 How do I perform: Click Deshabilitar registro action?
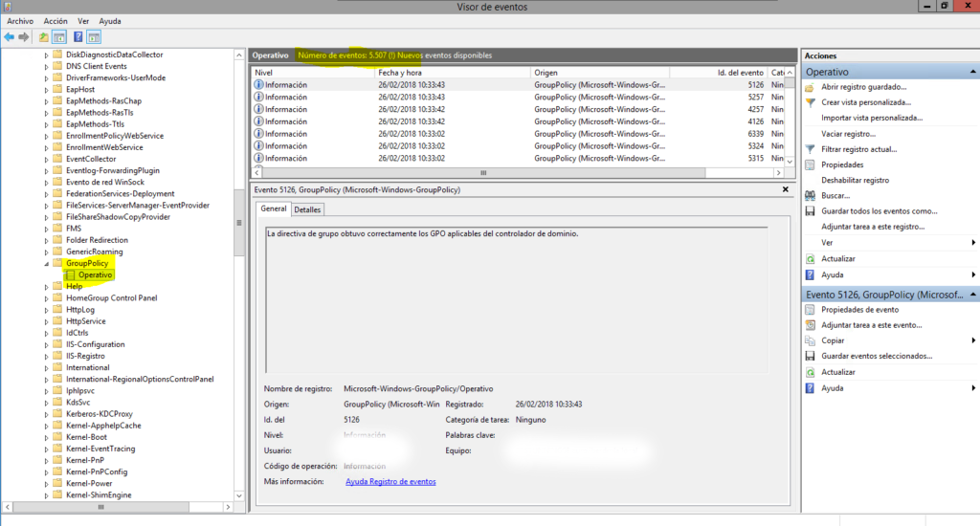click(855, 180)
